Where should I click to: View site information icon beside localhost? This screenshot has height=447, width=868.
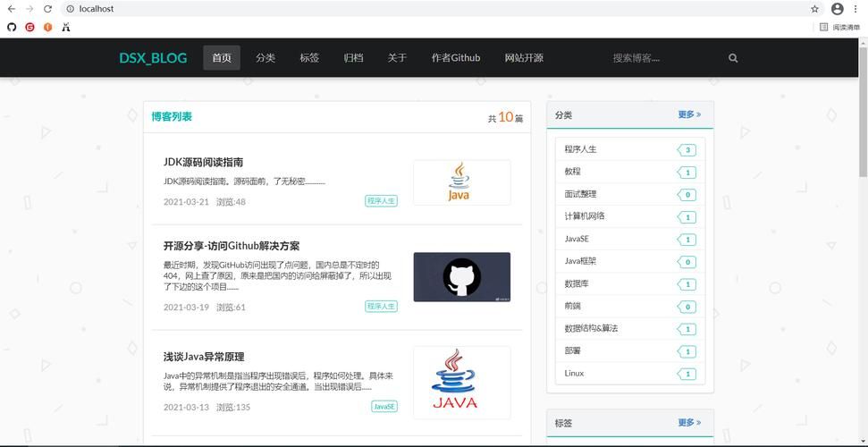click(70, 9)
